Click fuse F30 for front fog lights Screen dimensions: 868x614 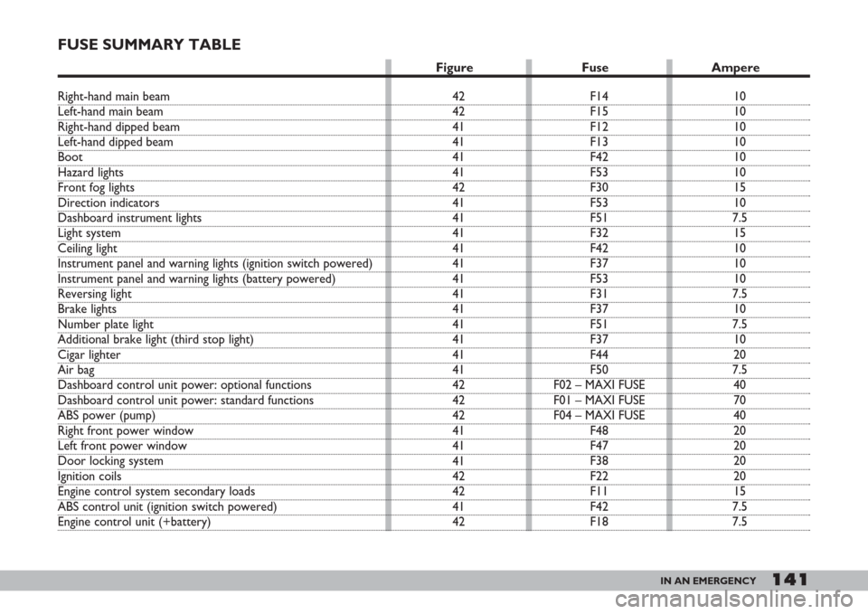coord(599,188)
